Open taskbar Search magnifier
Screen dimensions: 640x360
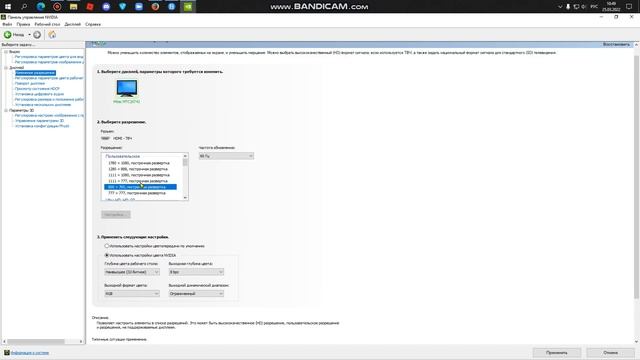24,7
